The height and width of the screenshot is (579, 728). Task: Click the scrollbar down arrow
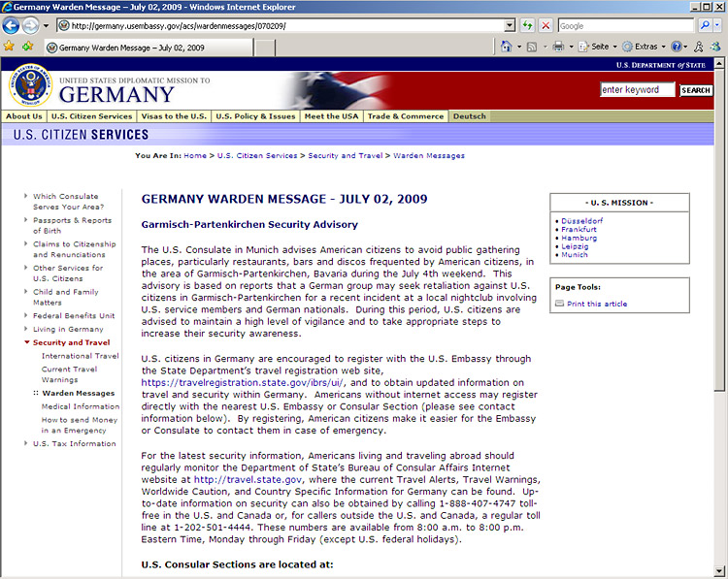(718, 570)
